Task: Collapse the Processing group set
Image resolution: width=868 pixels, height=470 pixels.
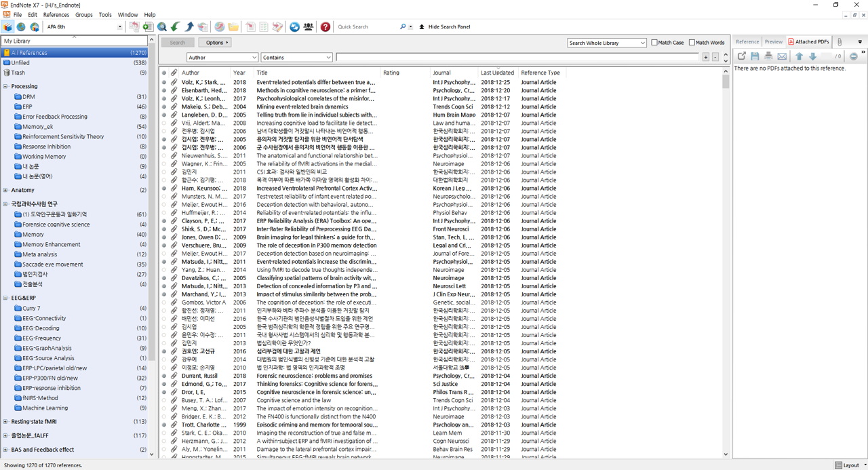Action: (5, 87)
